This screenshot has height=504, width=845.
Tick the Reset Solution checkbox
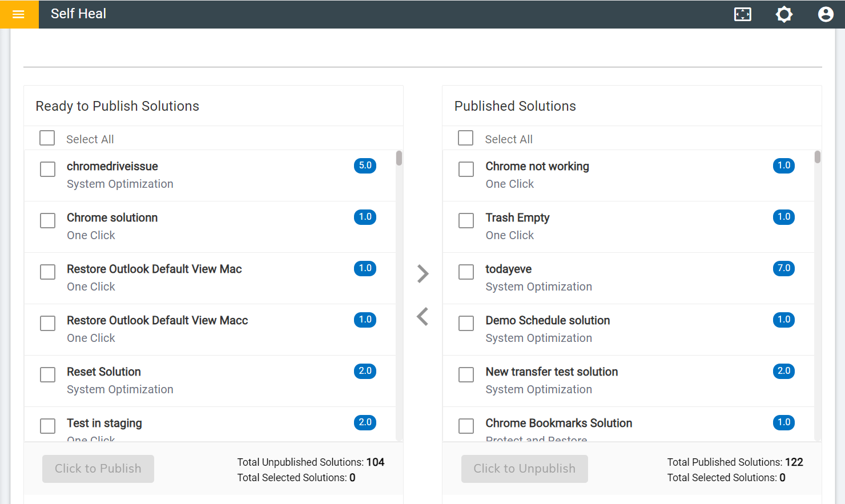pos(48,375)
